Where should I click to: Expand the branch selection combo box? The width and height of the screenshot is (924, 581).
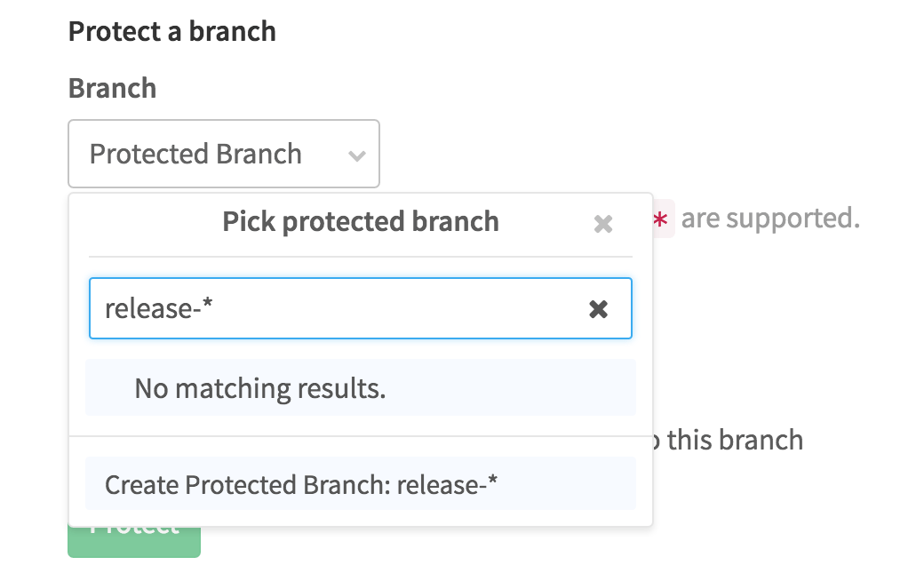[224, 154]
